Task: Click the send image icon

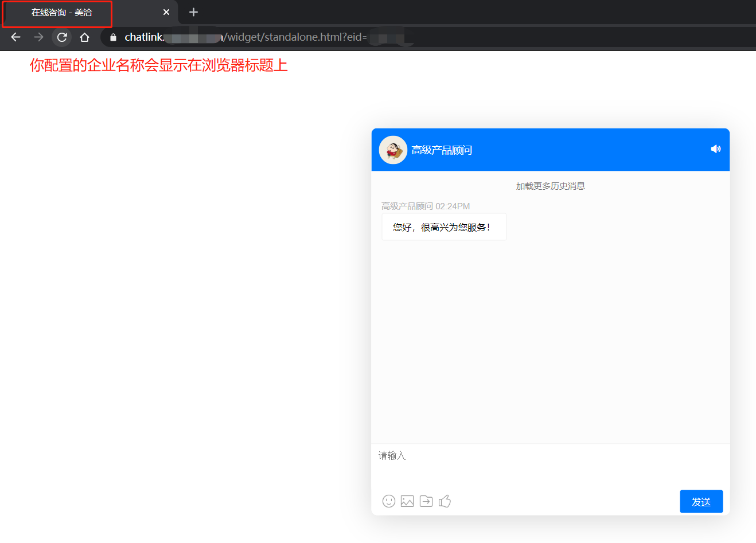Action: click(407, 501)
